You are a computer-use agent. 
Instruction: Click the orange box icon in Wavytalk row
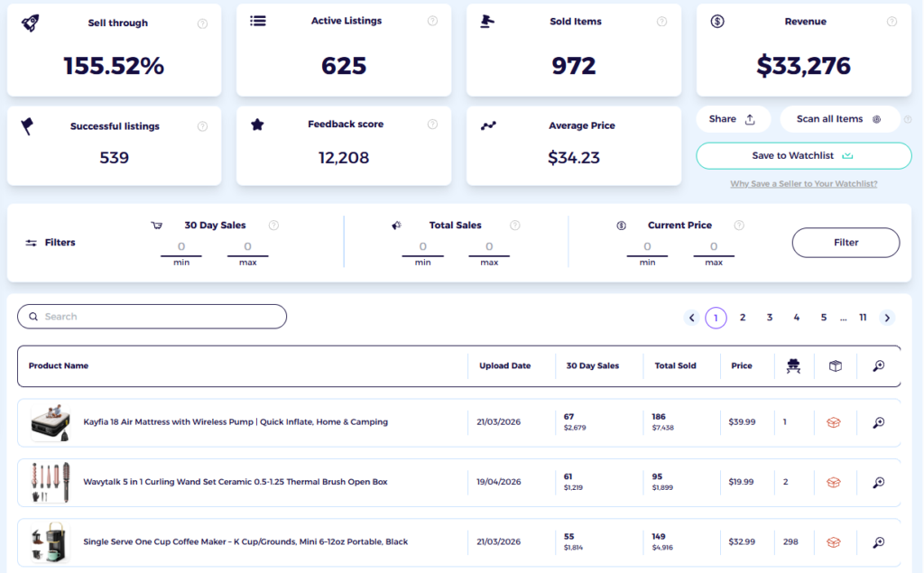[x=833, y=483]
